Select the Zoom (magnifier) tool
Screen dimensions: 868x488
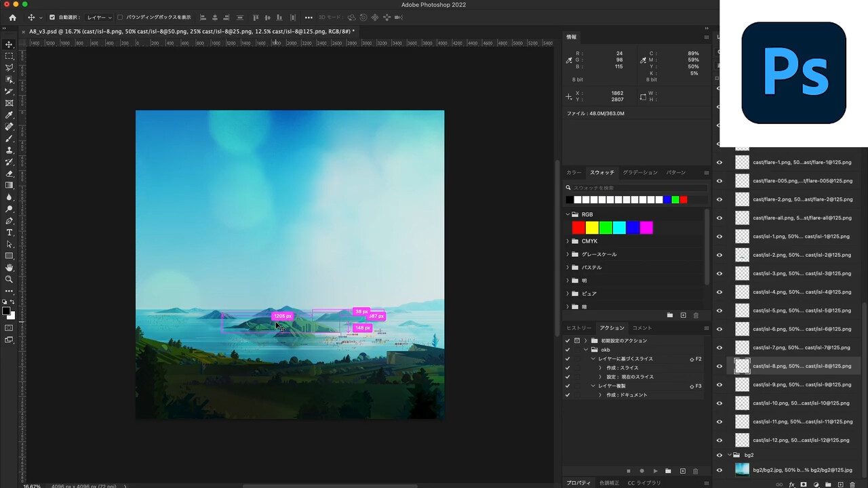pyautogui.click(x=9, y=279)
